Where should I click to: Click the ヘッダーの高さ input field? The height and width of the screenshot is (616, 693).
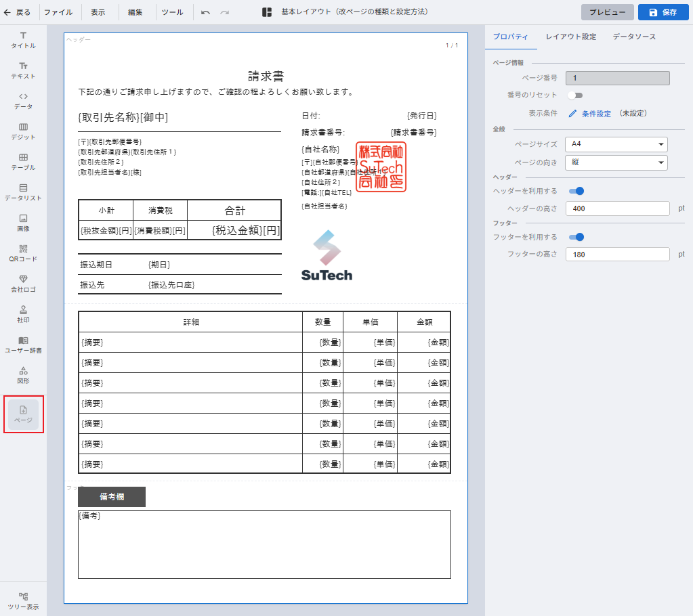(x=616, y=208)
